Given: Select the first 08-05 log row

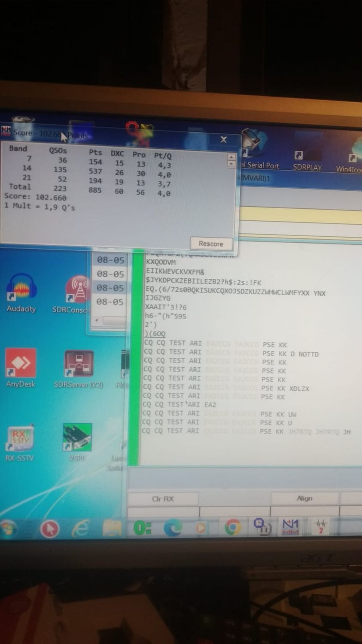Looking at the screenshot, I should [x=110, y=260].
